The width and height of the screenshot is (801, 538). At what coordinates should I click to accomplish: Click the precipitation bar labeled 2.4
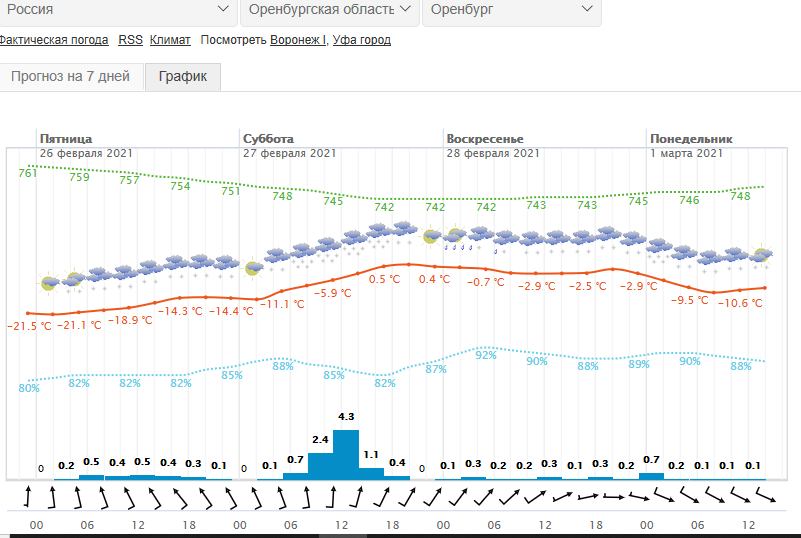click(320, 466)
